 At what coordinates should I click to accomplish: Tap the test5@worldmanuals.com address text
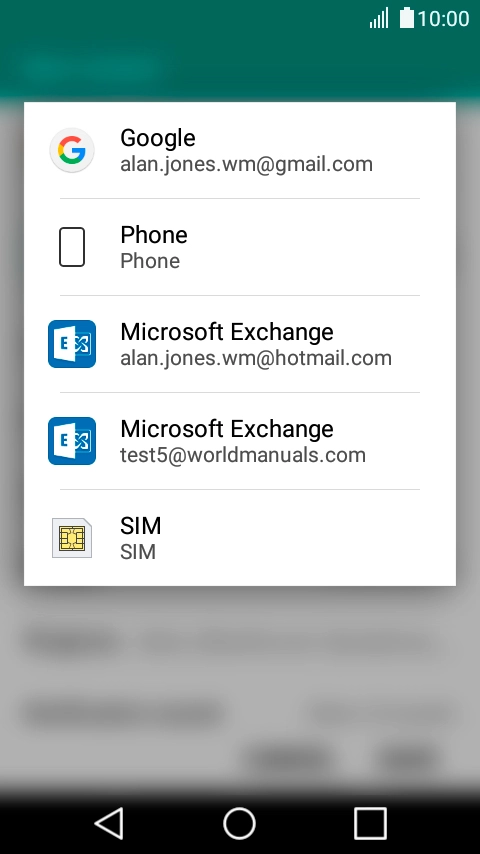pyautogui.click(x=243, y=455)
